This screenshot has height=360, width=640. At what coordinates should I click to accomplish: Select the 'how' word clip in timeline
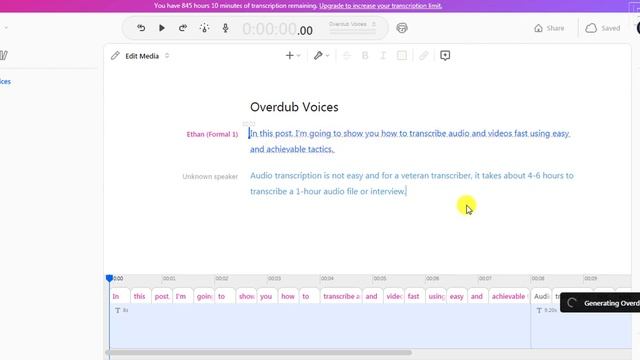pos(288,296)
